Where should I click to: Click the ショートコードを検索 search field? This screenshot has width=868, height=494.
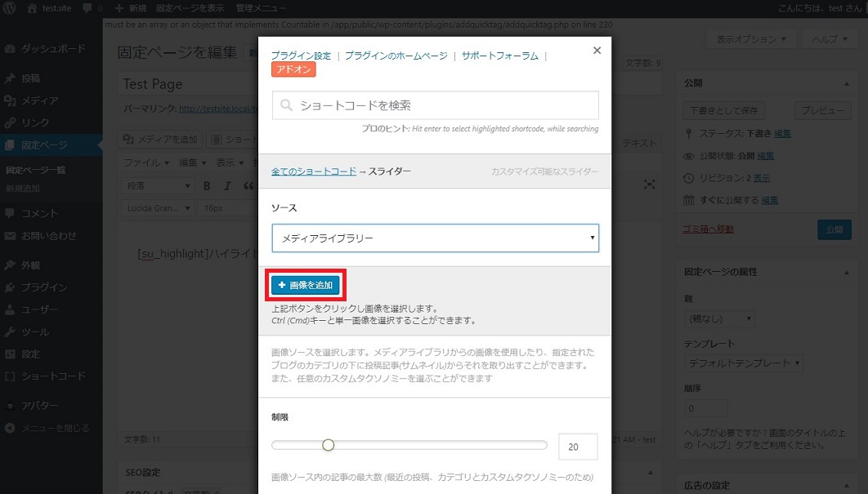coord(435,105)
